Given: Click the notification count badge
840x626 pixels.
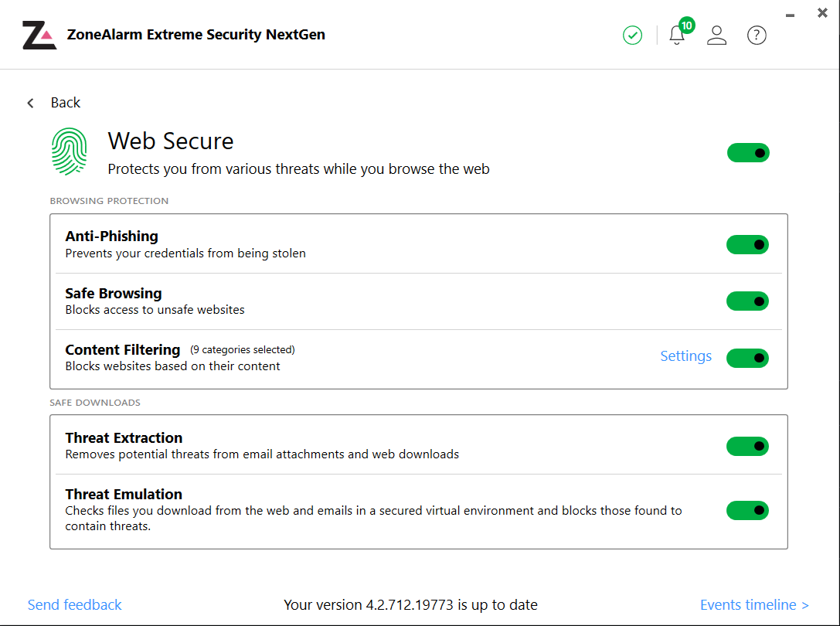Looking at the screenshot, I should tap(686, 25).
